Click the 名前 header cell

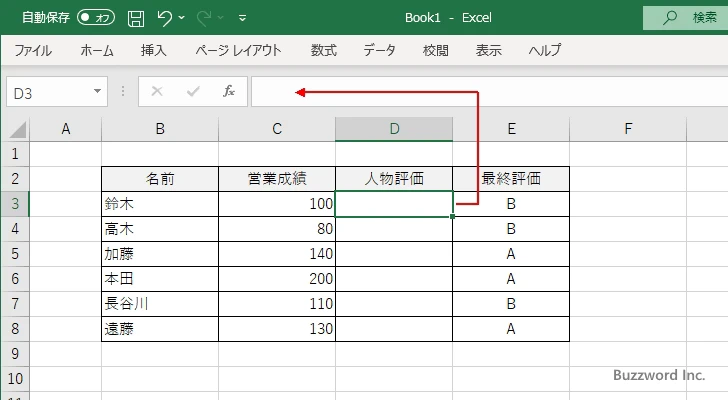tap(160, 179)
